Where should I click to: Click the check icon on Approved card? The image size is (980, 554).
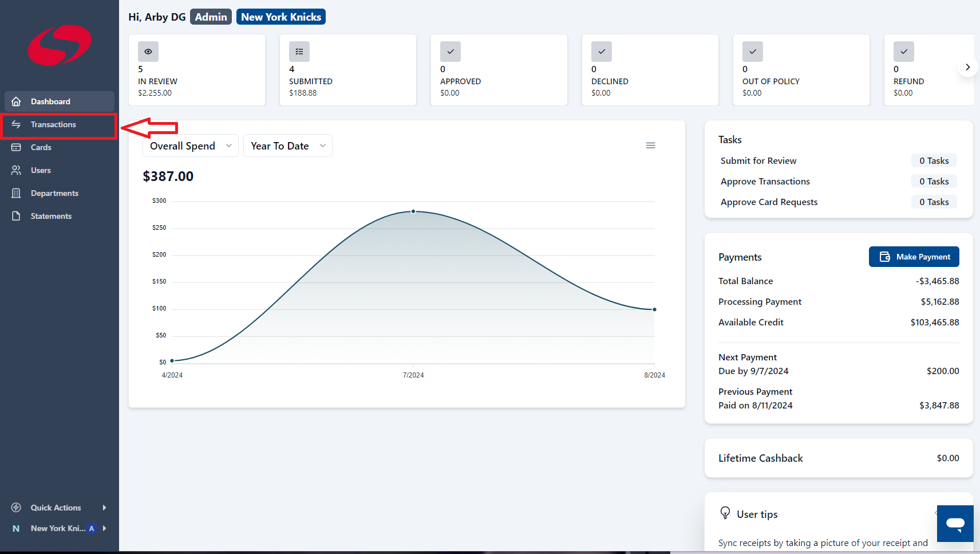(x=451, y=52)
